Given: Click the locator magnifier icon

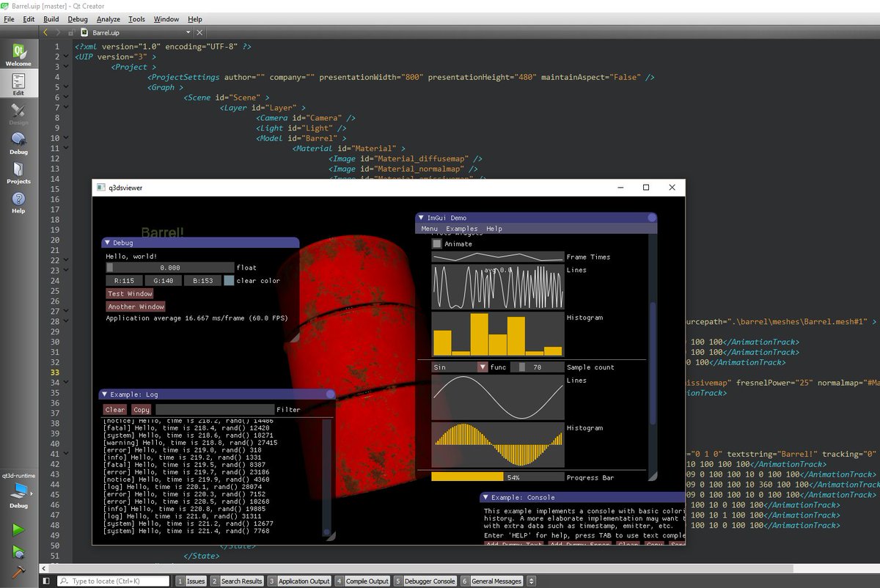Looking at the screenshot, I should click(x=65, y=581).
